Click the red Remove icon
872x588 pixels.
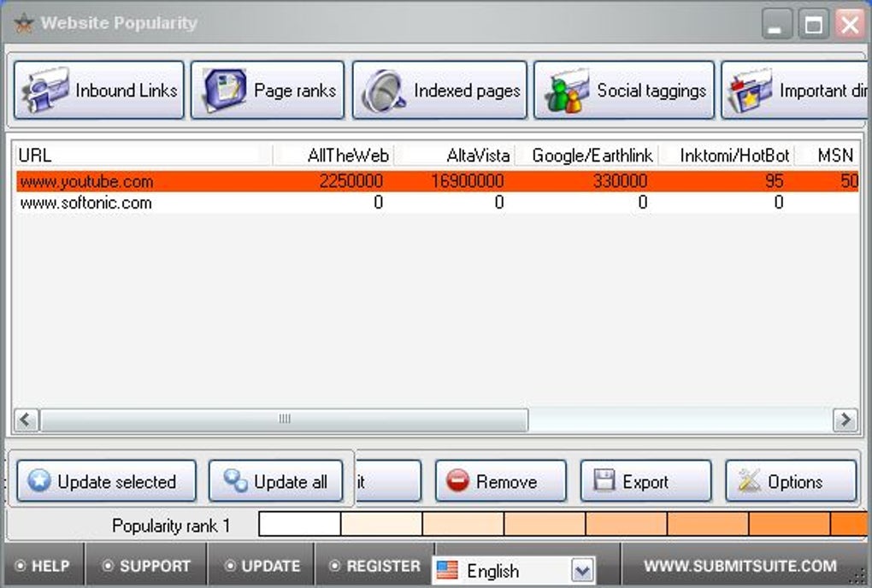pos(457,480)
